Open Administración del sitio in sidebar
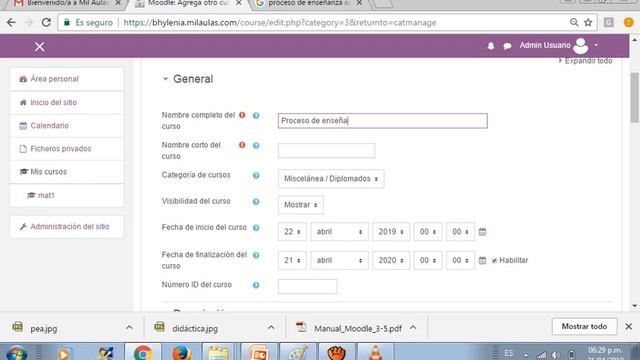The image size is (640, 360). click(67, 227)
